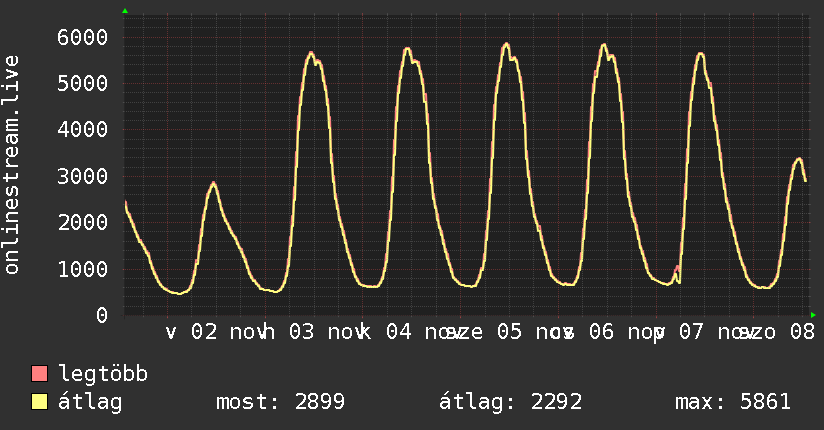Click the green arrow atop the y-axis

(x=125, y=11)
